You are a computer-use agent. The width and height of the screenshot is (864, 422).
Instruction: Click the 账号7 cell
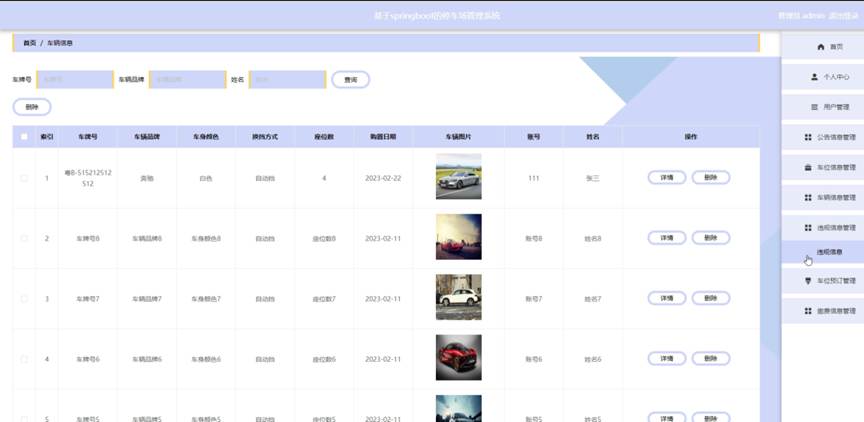pos(533,299)
